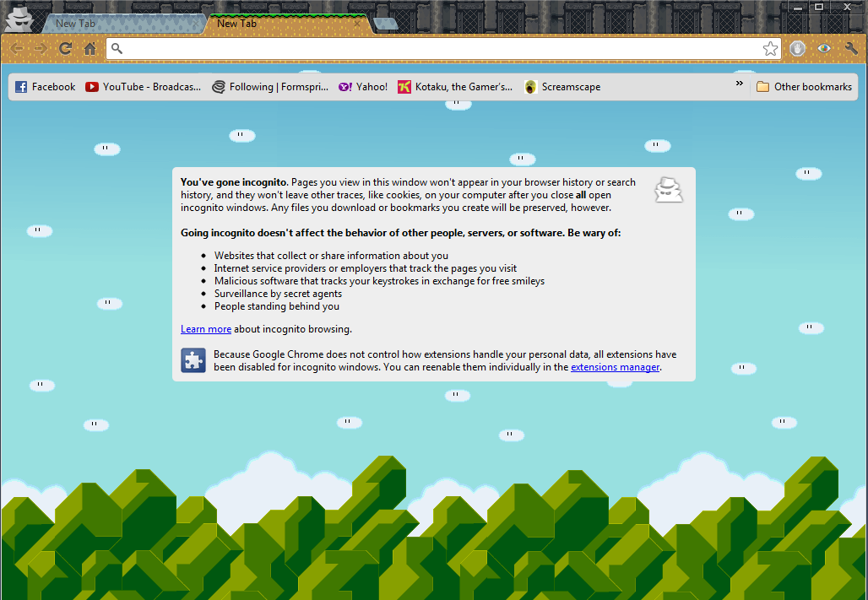The height and width of the screenshot is (600, 868).
Task: Expand hidden bookmarks chevron
Action: pyautogui.click(x=739, y=84)
